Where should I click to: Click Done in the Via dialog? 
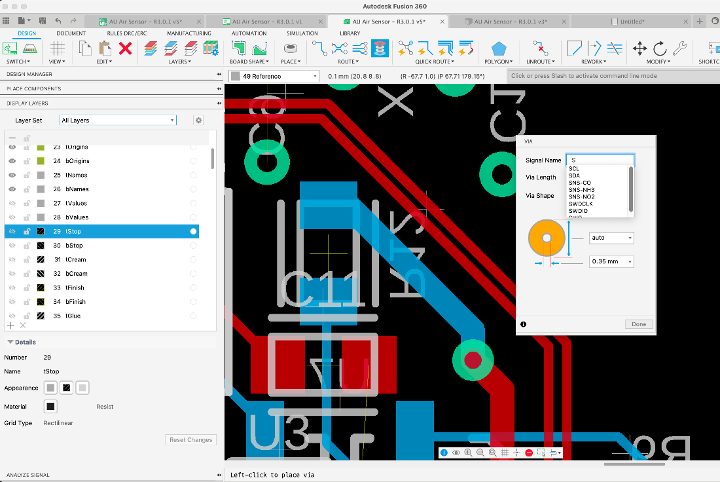point(637,324)
